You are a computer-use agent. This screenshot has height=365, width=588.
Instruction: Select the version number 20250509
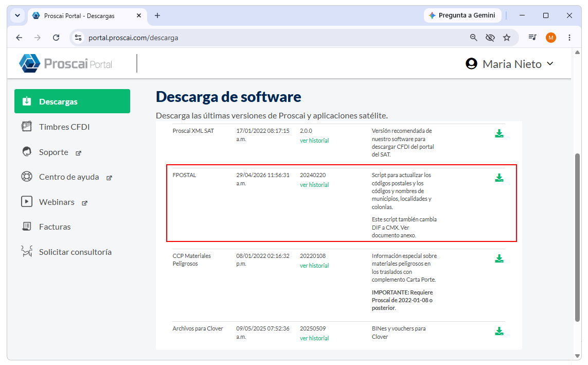[x=313, y=328]
